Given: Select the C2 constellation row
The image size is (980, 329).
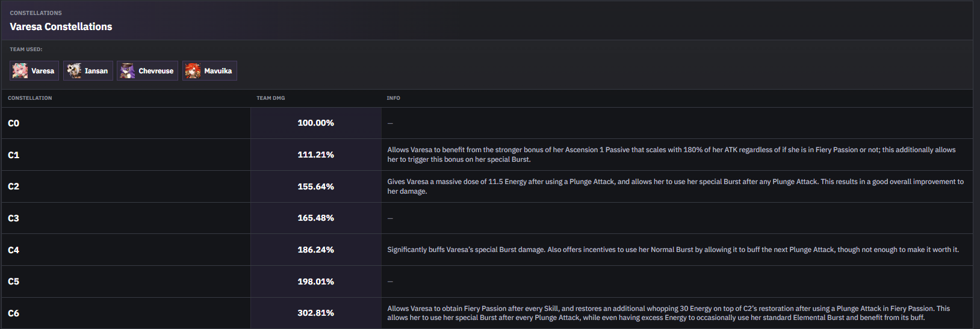Looking at the screenshot, I should (487, 186).
